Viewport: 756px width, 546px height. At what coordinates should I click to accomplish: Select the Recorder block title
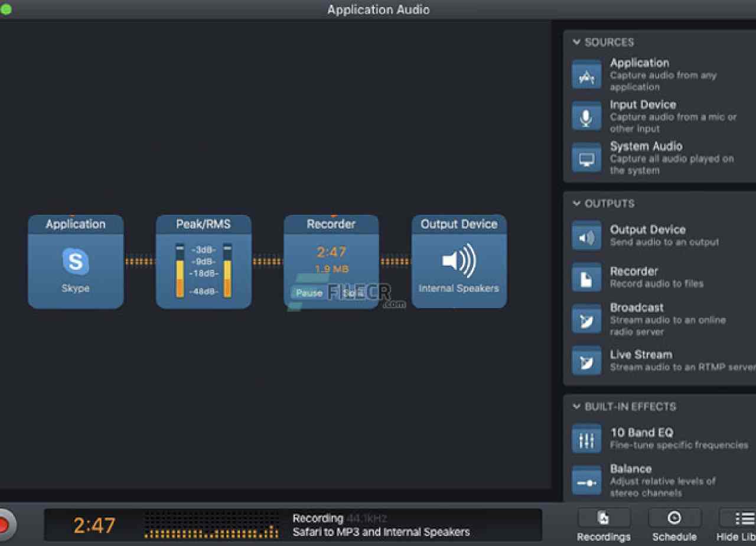[x=331, y=224]
